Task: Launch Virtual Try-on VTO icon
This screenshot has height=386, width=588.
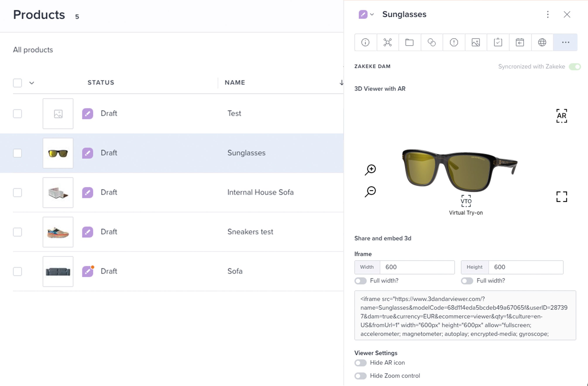Action: (466, 201)
